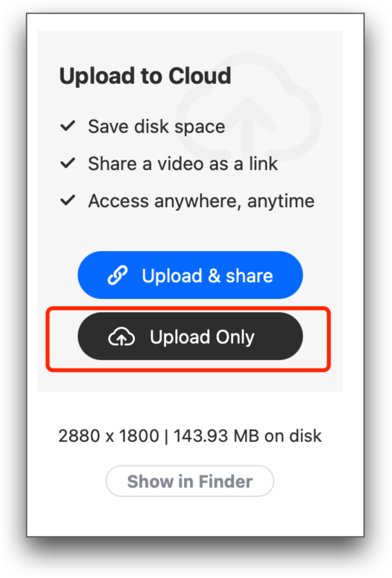Click the word share on the blue button

tap(249, 276)
